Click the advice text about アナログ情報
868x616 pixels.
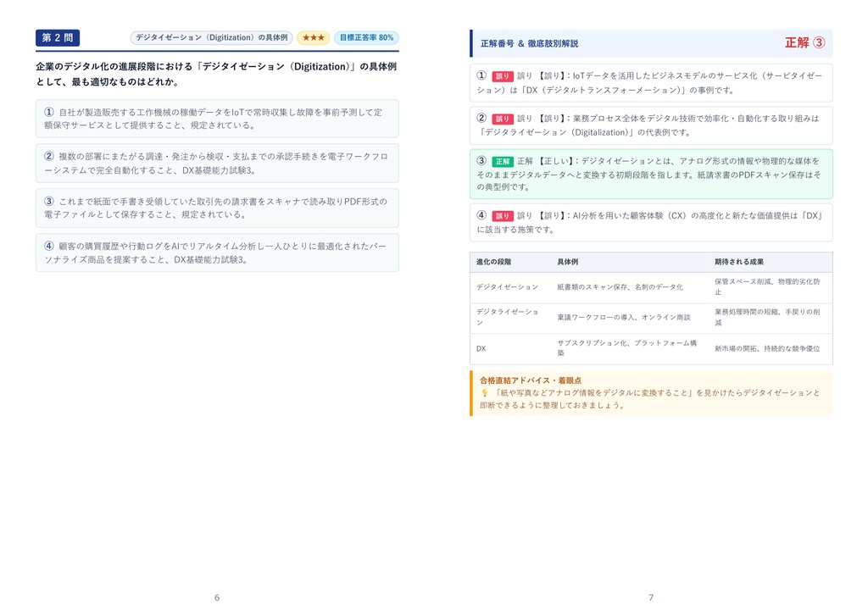pos(650,399)
